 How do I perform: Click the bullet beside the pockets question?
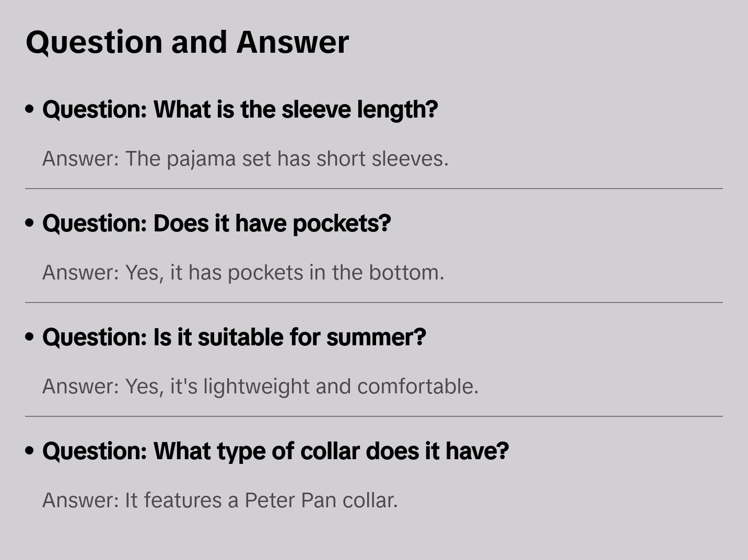tap(30, 224)
